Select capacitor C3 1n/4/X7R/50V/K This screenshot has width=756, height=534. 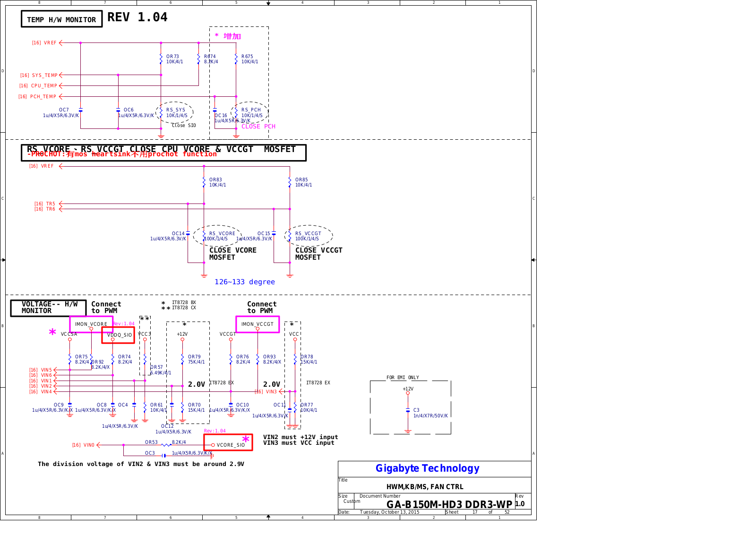click(430, 413)
